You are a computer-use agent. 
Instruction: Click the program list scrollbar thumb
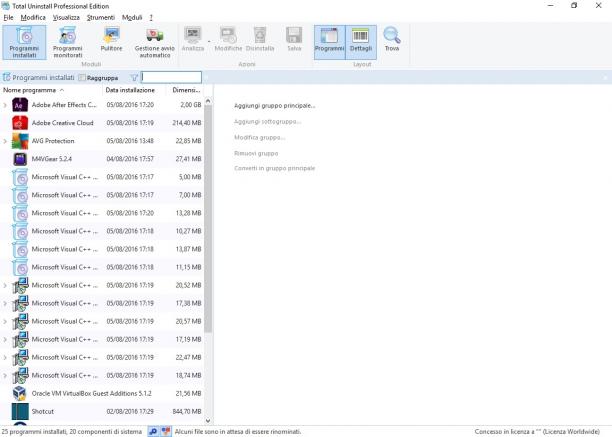tap(208, 218)
